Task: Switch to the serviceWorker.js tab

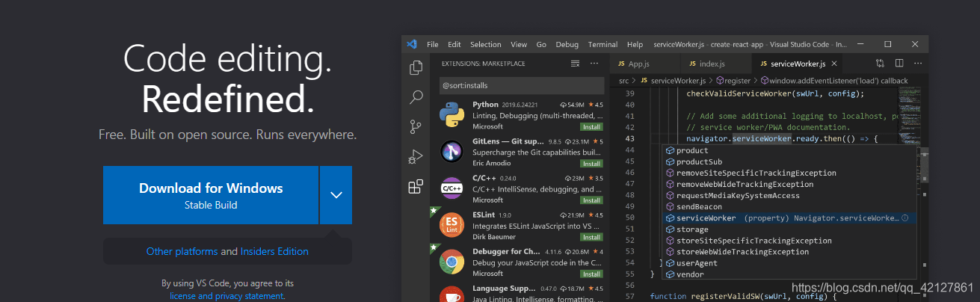Action: [x=797, y=64]
